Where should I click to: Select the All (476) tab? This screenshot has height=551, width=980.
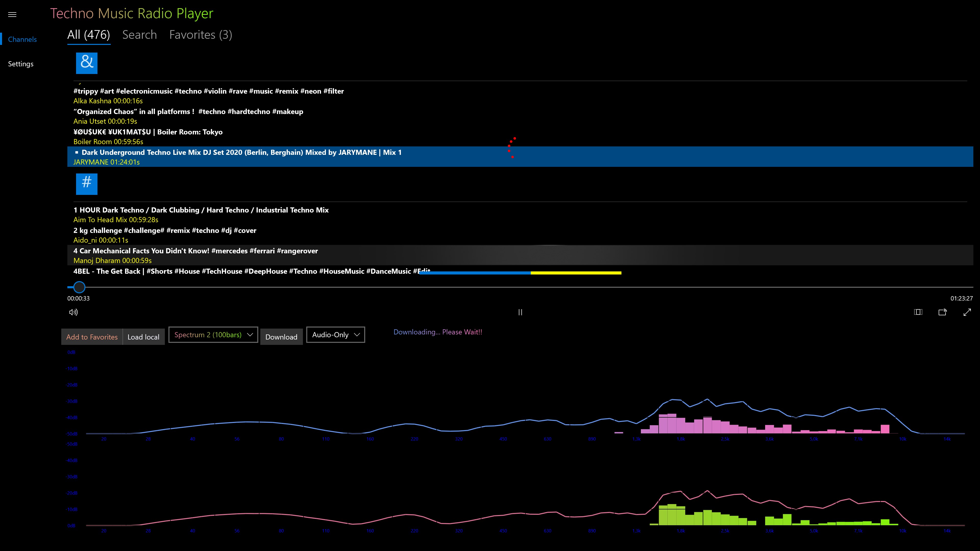(x=89, y=35)
